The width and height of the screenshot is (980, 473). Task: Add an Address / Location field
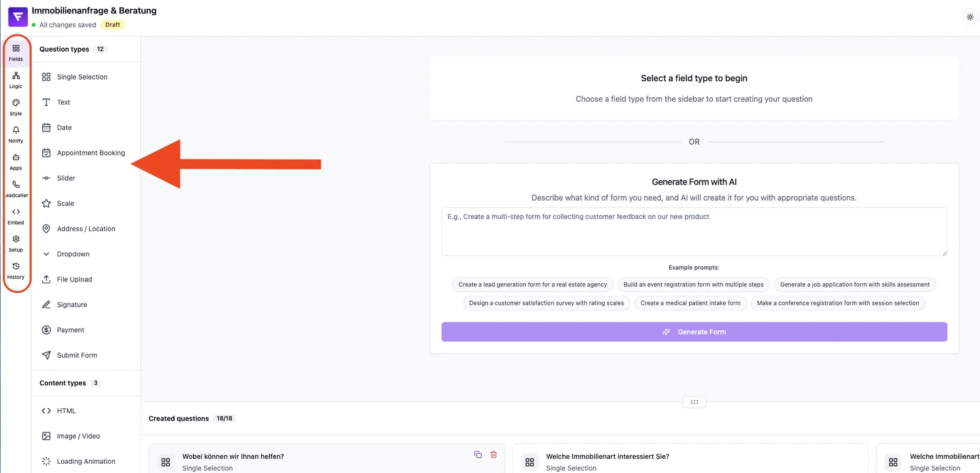coord(86,229)
